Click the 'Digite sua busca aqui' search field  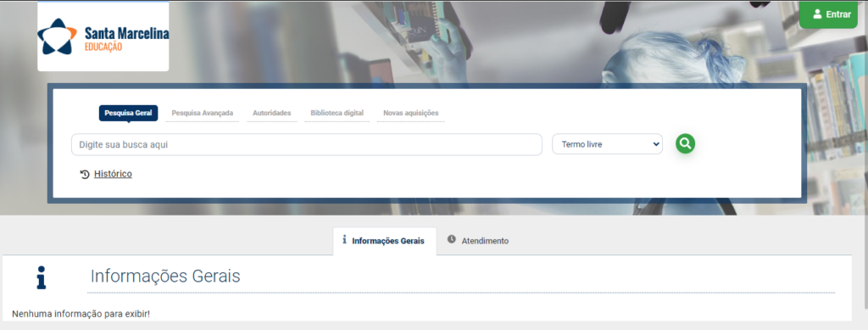click(x=307, y=144)
